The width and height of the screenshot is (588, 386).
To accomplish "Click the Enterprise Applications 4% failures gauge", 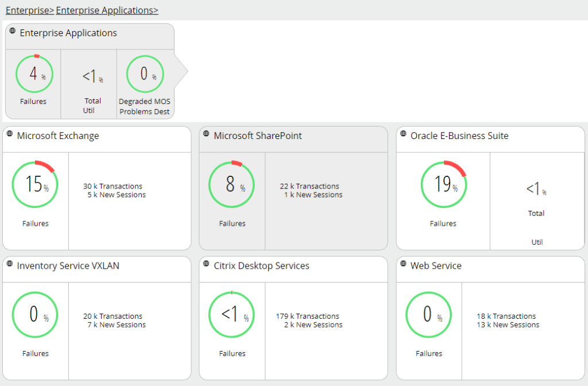I will tap(34, 74).
